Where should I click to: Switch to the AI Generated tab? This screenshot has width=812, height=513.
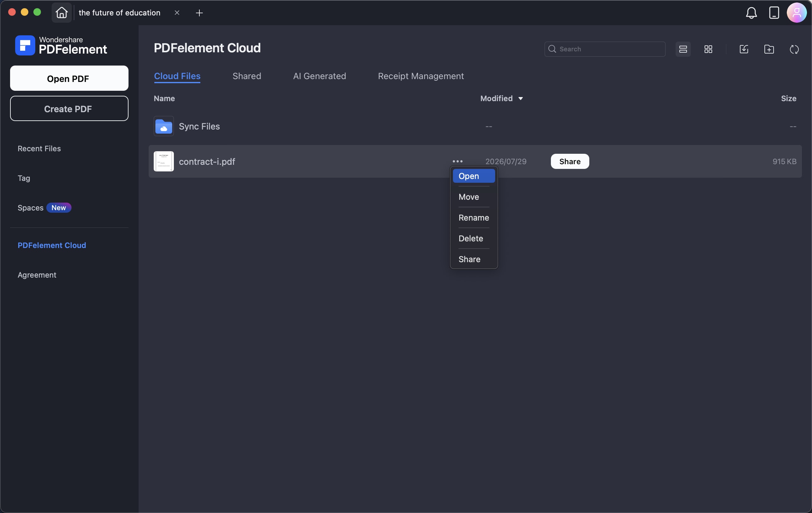[x=319, y=76]
